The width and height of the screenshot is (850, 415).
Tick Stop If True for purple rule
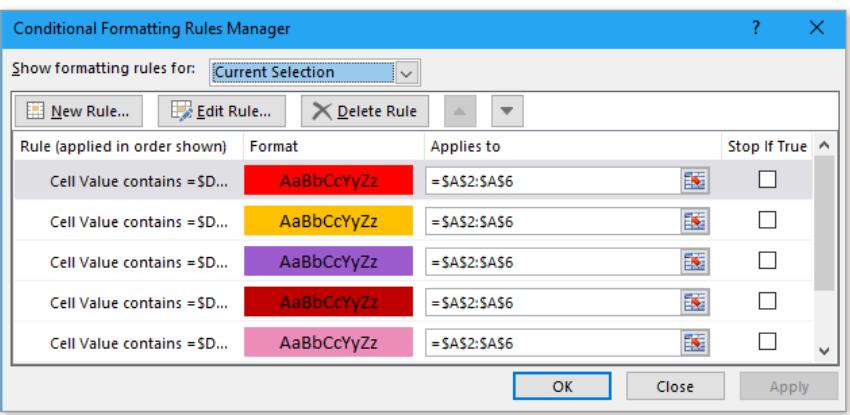tap(768, 260)
